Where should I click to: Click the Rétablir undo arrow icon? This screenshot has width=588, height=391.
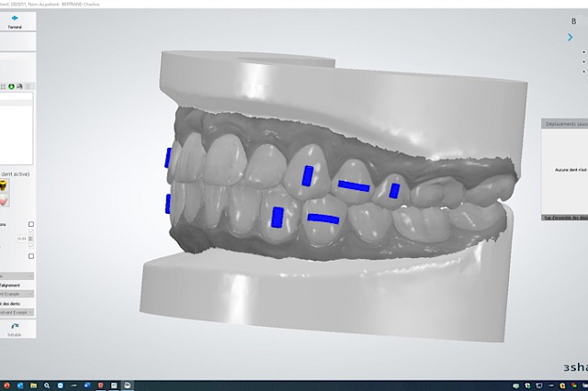tap(15, 327)
